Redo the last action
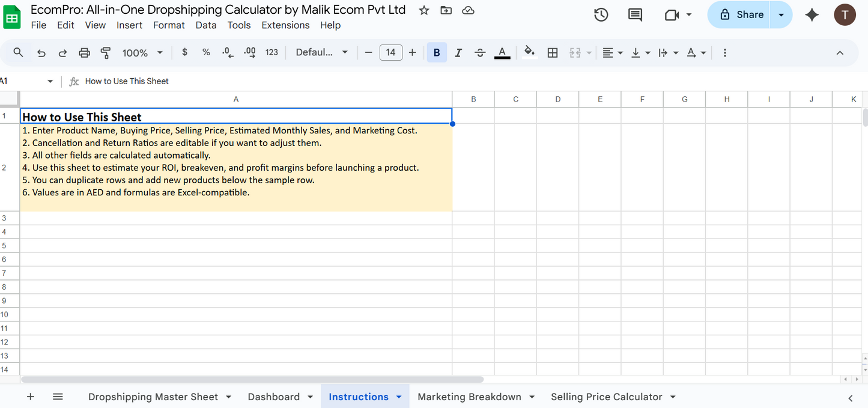The height and width of the screenshot is (408, 868). [x=62, y=53]
